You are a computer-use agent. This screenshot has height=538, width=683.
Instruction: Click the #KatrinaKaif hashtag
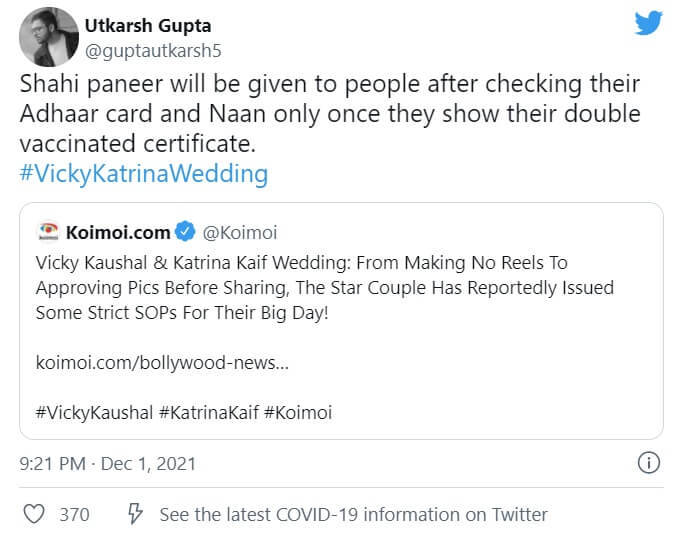click(x=209, y=412)
